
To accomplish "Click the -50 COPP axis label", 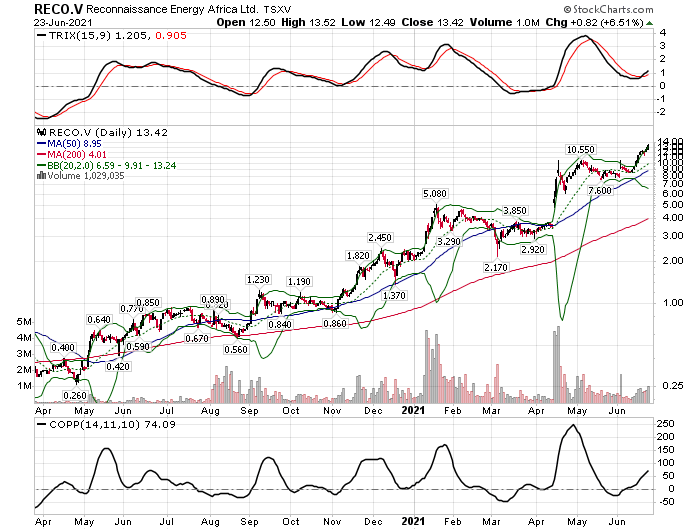I will (x=666, y=502).
